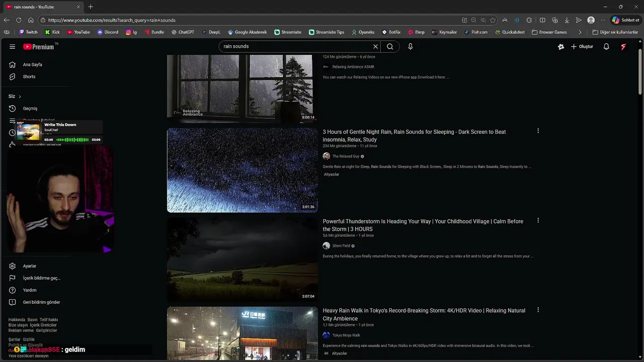Open the window rain thumbnail with 8:00:14 duration
Image resolution: width=644 pixels, height=362 pixels.
pos(243,88)
